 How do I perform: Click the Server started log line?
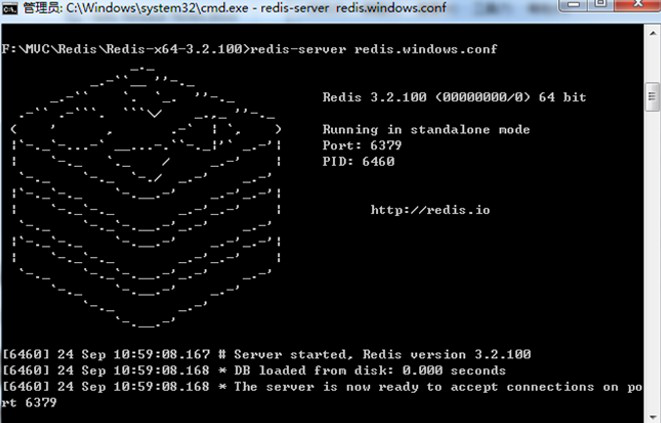coord(266,354)
